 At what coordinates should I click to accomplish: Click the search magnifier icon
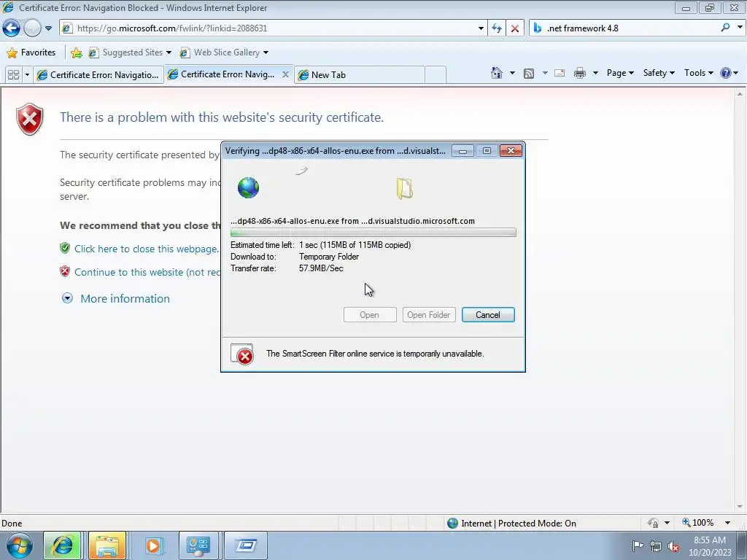pyautogui.click(x=725, y=28)
